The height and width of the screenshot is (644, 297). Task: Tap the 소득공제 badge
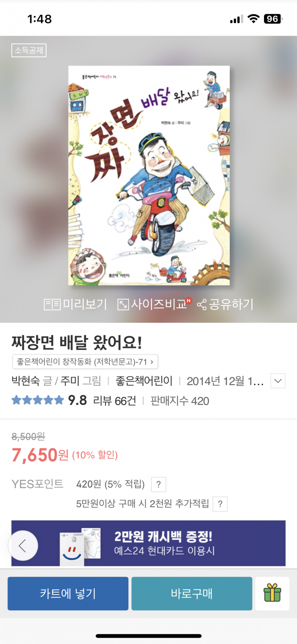[29, 50]
